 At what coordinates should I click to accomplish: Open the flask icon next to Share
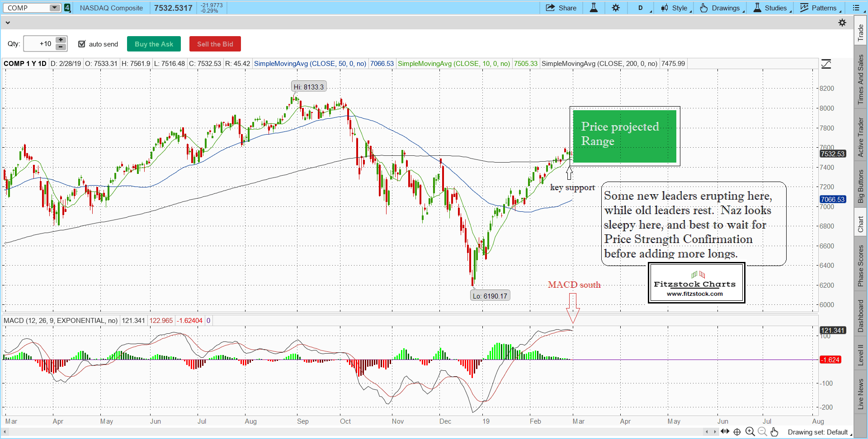(x=594, y=8)
